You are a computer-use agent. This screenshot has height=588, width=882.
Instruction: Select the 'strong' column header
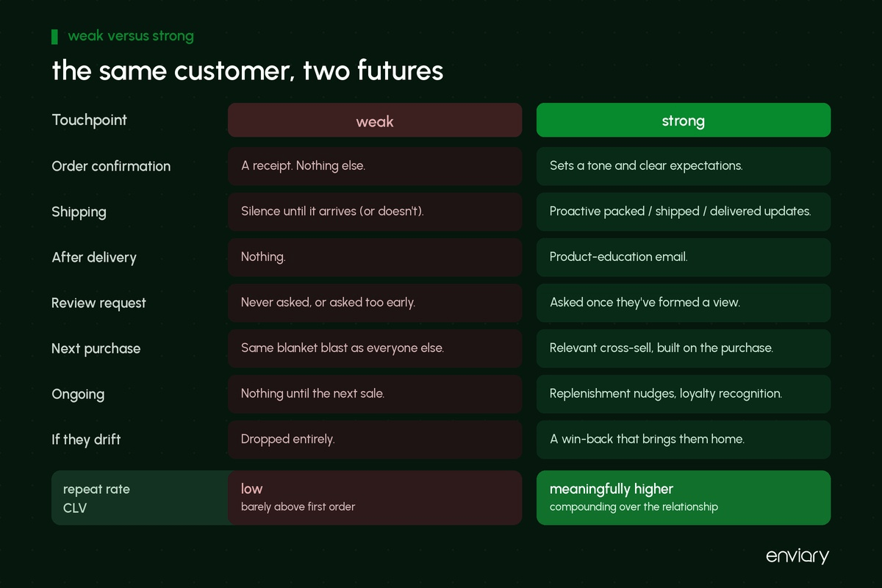click(x=684, y=121)
